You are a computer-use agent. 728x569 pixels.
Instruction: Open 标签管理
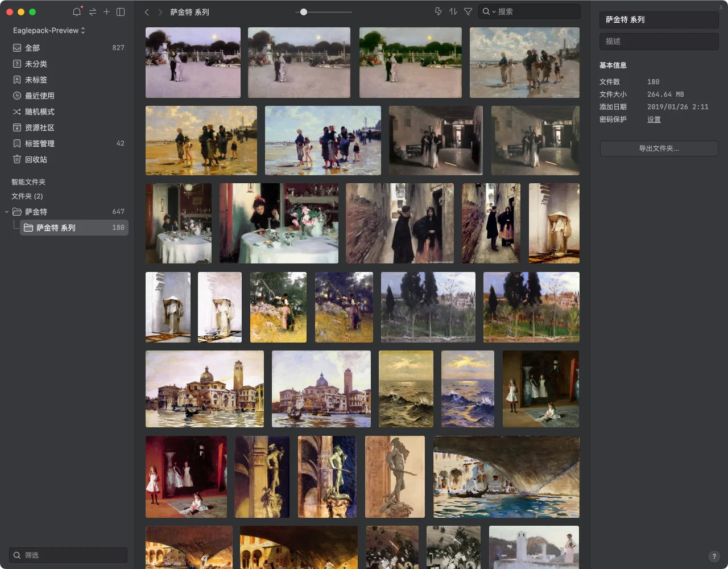68,143
